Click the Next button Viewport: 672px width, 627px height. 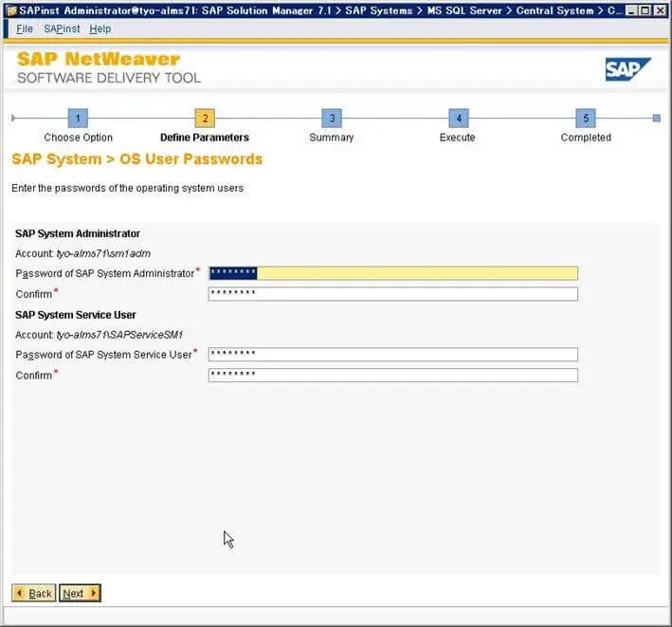(x=80, y=593)
